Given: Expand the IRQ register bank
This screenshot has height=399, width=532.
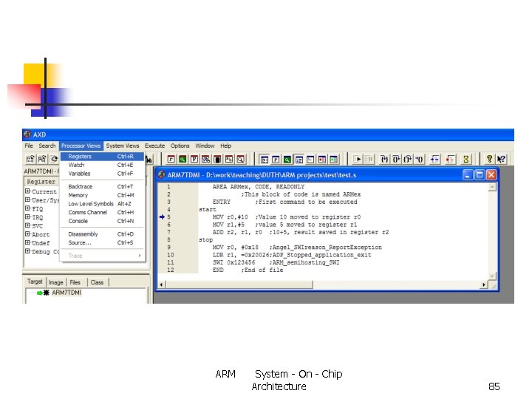Looking at the screenshot, I should (x=28, y=216).
